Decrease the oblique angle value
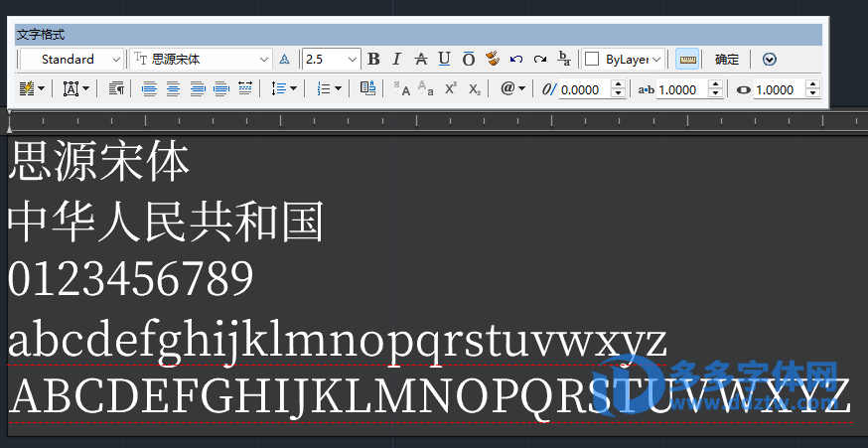Image resolution: width=868 pixels, height=448 pixels. (619, 93)
